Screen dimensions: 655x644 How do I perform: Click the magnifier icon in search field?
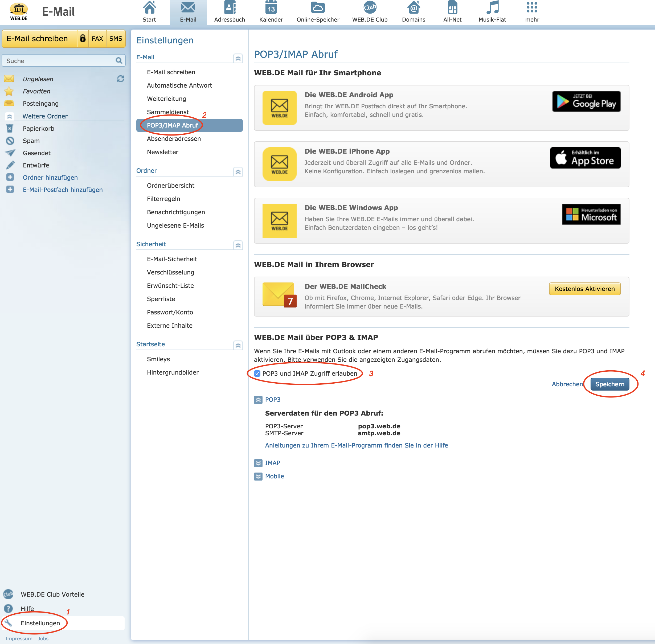click(x=119, y=60)
